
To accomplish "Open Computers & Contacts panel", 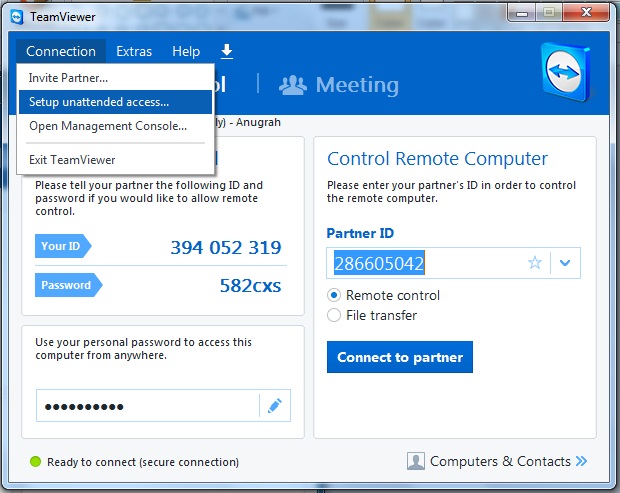I will click(x=497, y=461).
